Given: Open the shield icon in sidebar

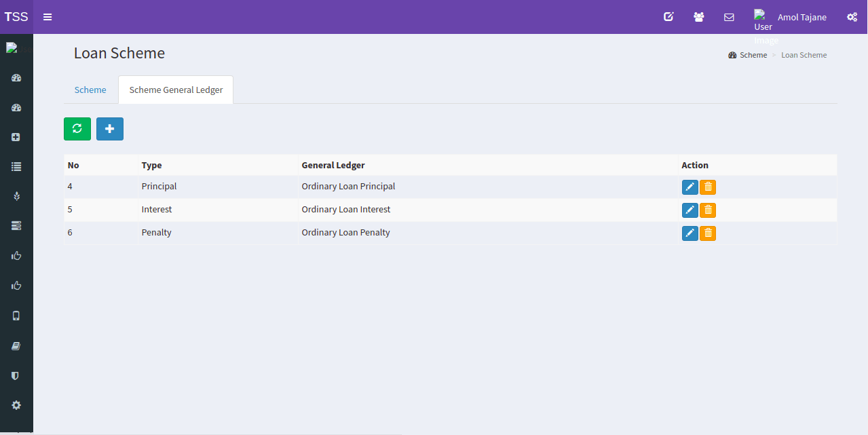Looking at the screenshot, I should tap(16, 375).
